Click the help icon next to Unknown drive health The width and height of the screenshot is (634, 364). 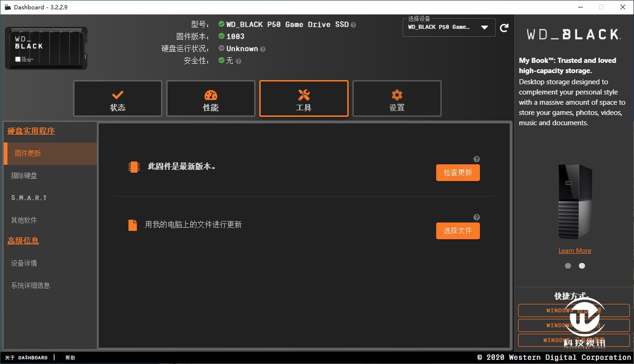click(x=263, y=48)
